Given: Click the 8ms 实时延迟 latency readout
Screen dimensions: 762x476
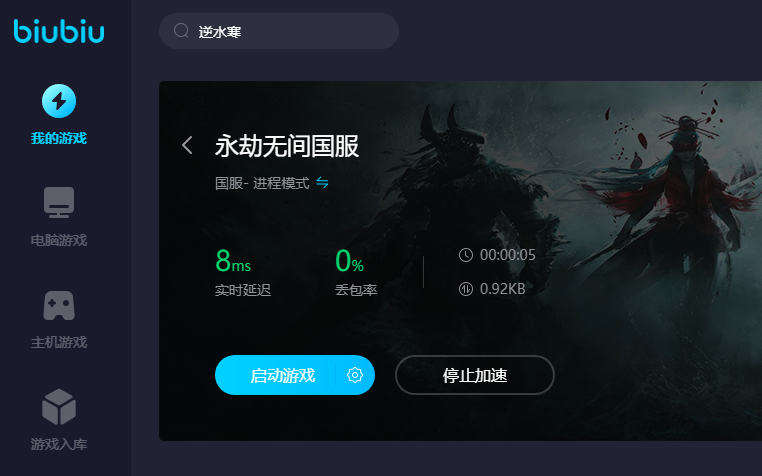Looking at the screenshot, I should 242,272.
